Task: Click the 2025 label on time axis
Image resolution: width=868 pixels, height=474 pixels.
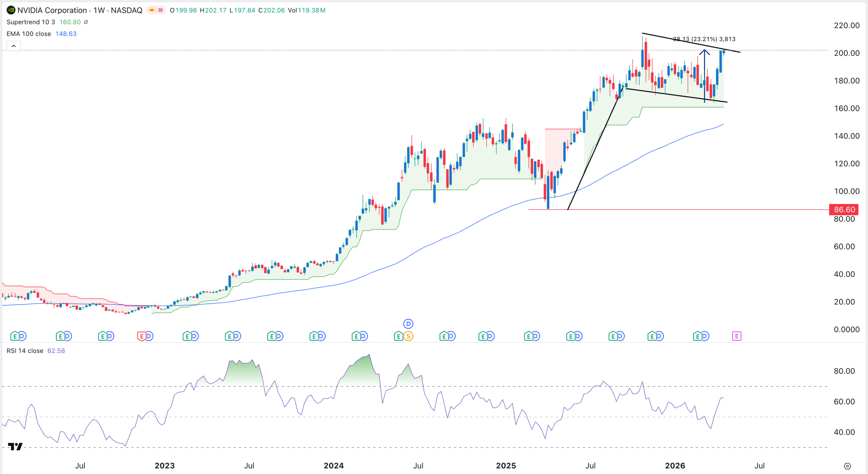Action: click(506, 466)
